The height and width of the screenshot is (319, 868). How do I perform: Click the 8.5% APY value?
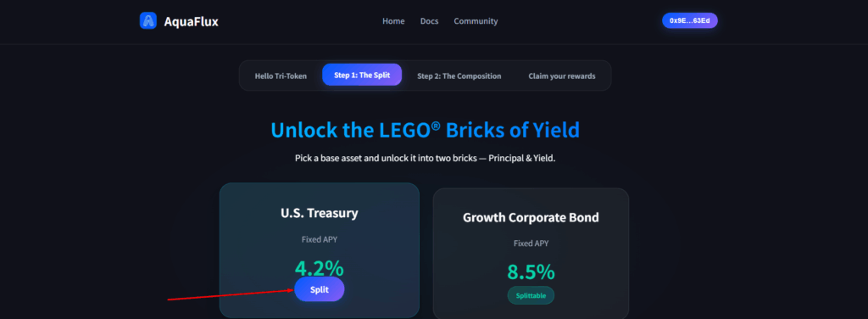(531, 272)
